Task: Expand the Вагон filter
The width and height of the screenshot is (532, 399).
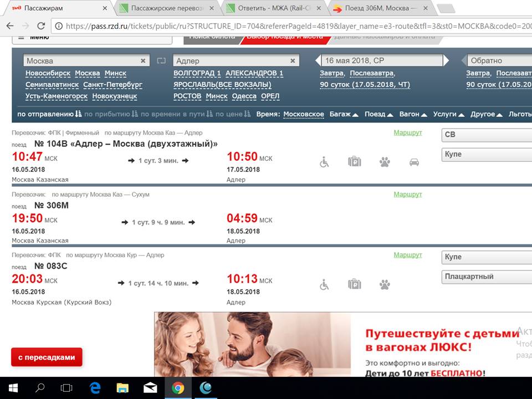Action: click(413, 114)
